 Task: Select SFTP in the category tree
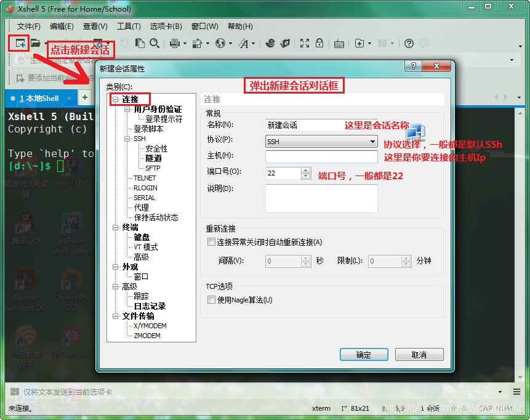(153, 168)
